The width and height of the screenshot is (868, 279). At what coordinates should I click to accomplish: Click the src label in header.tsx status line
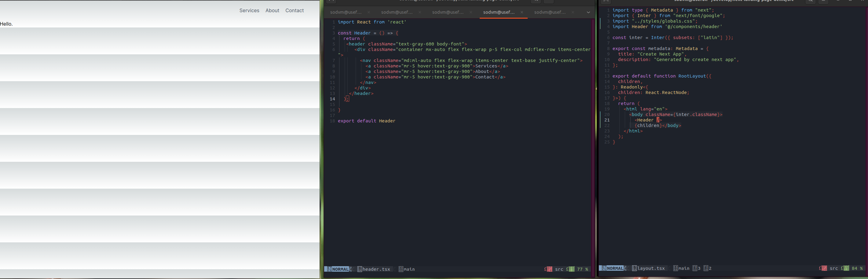point(559,269)
